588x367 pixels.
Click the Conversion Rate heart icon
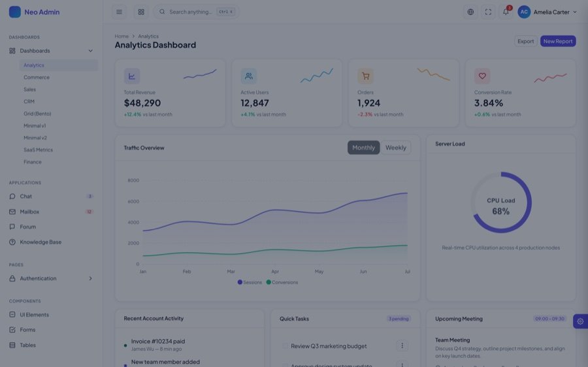(x=482, y=76)
